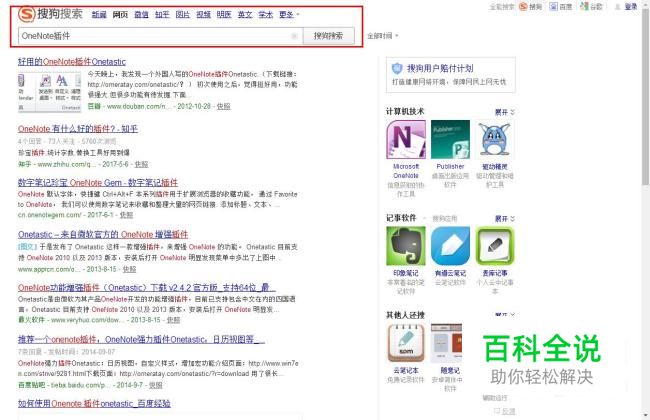Open 快照 for the cn.onenotegem.com result
This screenshot has width=650, height=420.
pyautogui.click(x=126, y=215)
